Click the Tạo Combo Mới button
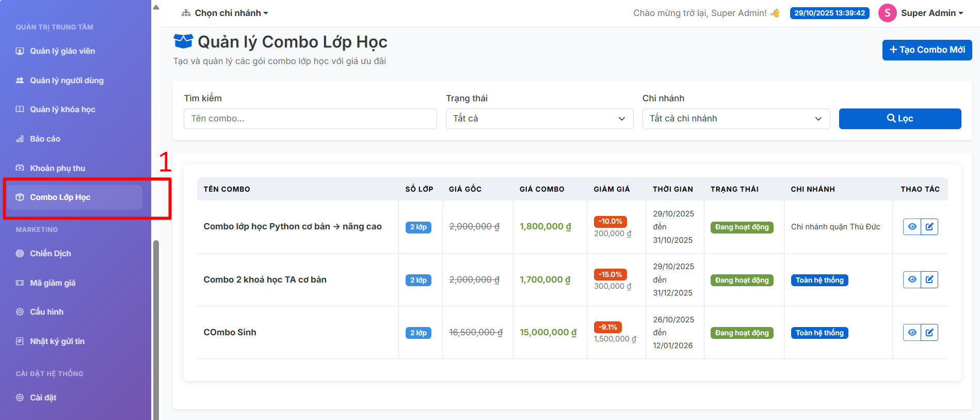The width and height of the screenshot is (980, 420). pos(927,50)
